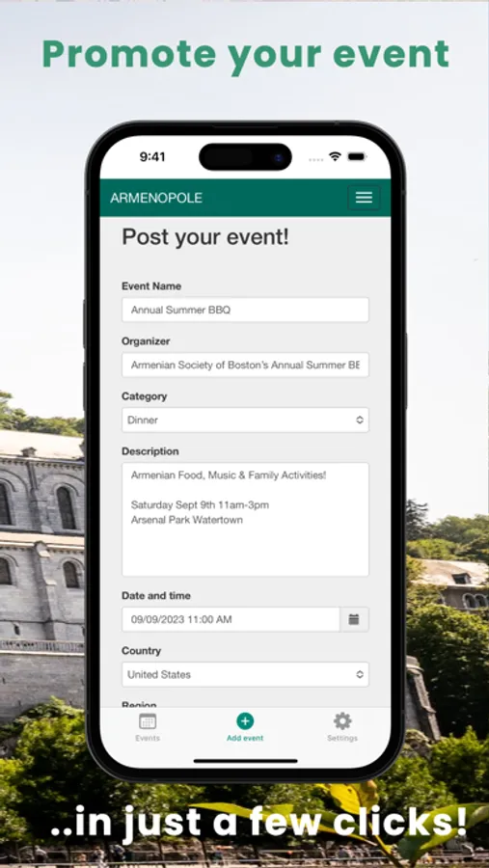Open Settings gear icon in the tab bar
This screenshot has width=489, height=868.
click(342, 720)
